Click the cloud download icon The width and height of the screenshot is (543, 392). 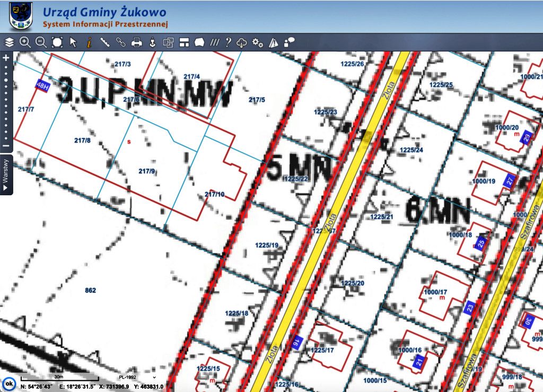(x=242, y=42)
